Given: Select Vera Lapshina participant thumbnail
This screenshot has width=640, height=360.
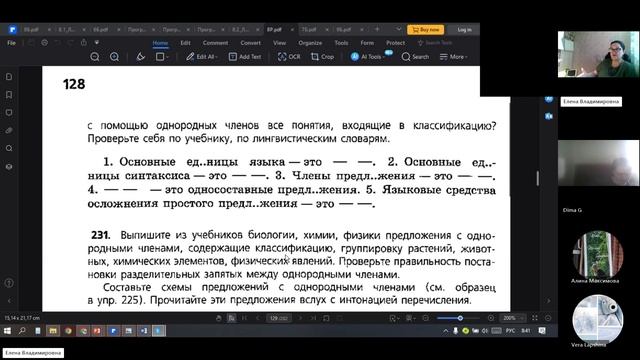Looking at the screenshot, I should point(598,320).
